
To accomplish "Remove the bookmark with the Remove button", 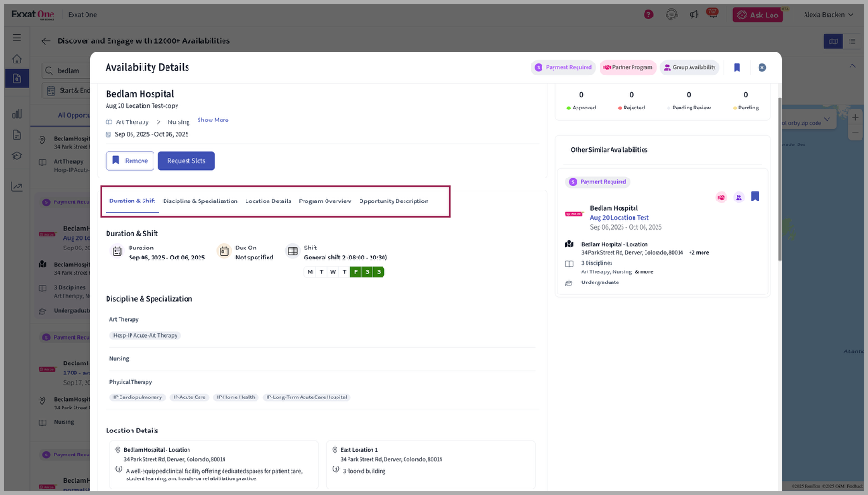I will 130,161.
